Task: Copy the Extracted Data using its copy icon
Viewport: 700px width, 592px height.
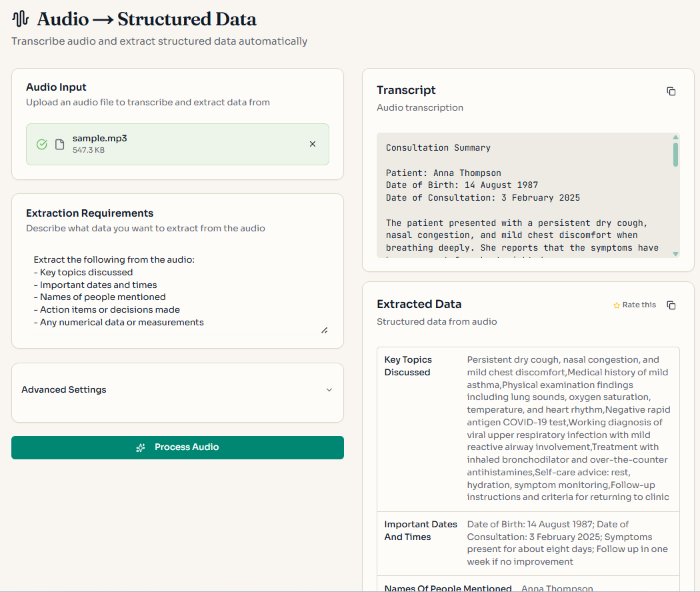Action: click(671, 305)
